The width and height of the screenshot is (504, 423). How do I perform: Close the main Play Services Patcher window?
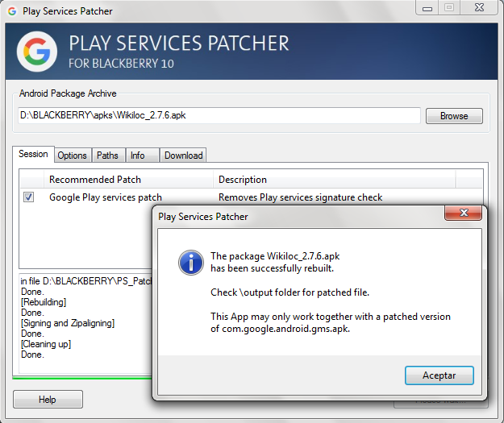479,8
